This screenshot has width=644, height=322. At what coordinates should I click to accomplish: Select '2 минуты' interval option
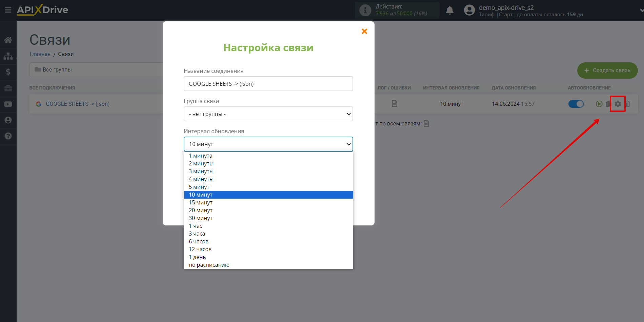click(x=268, y=163)
